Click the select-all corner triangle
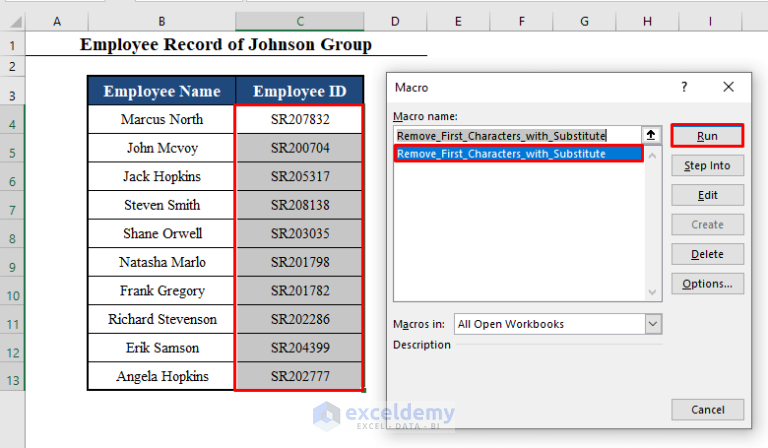This screenshot has width=768, height=448. point(16,22)
